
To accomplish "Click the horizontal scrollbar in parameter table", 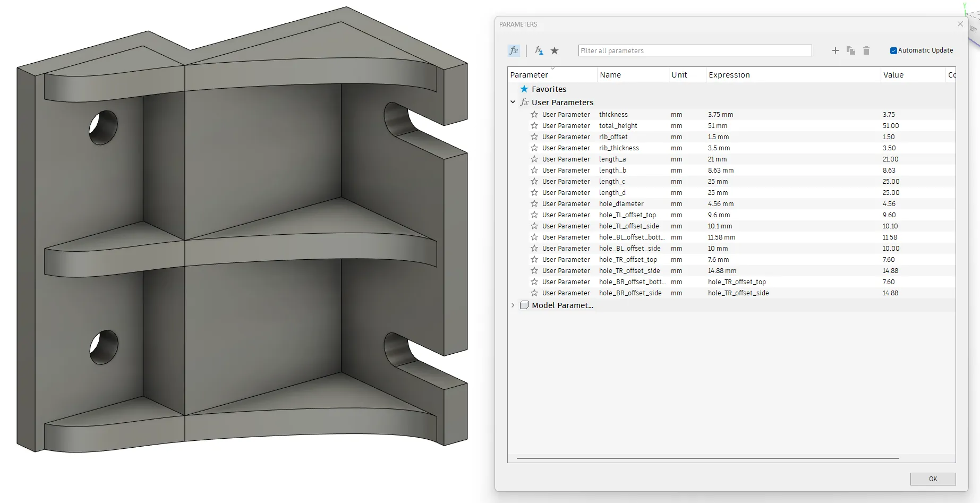I will (708, 458).
